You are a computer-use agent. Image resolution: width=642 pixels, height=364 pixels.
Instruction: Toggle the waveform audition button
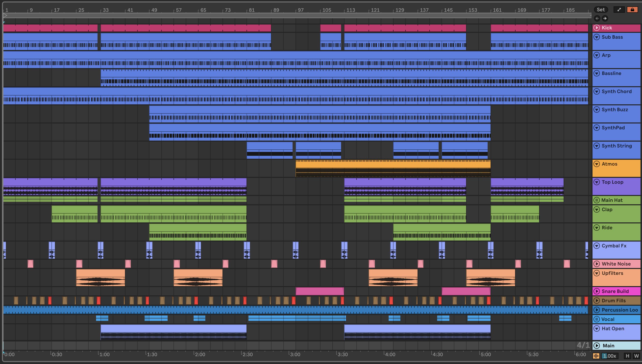596,356
